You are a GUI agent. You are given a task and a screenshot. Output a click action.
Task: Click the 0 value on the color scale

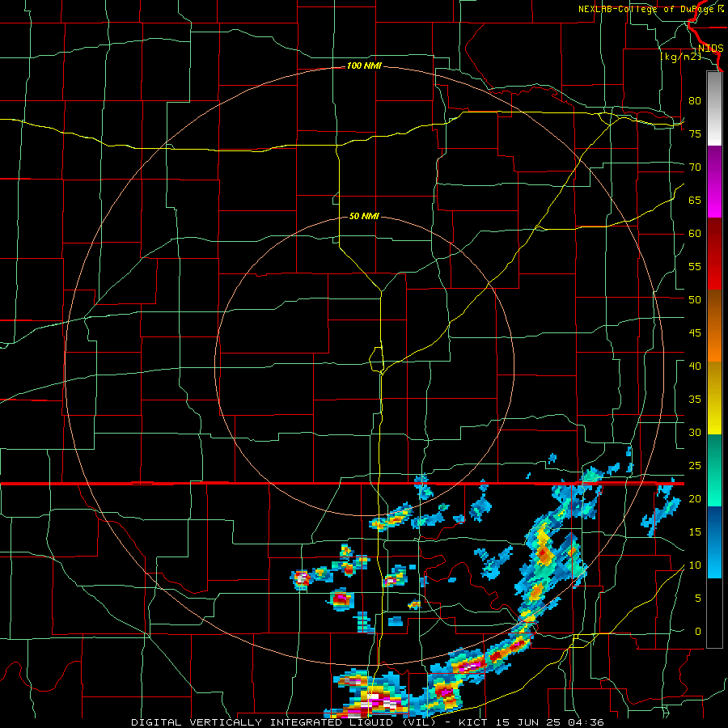(698, 632)
